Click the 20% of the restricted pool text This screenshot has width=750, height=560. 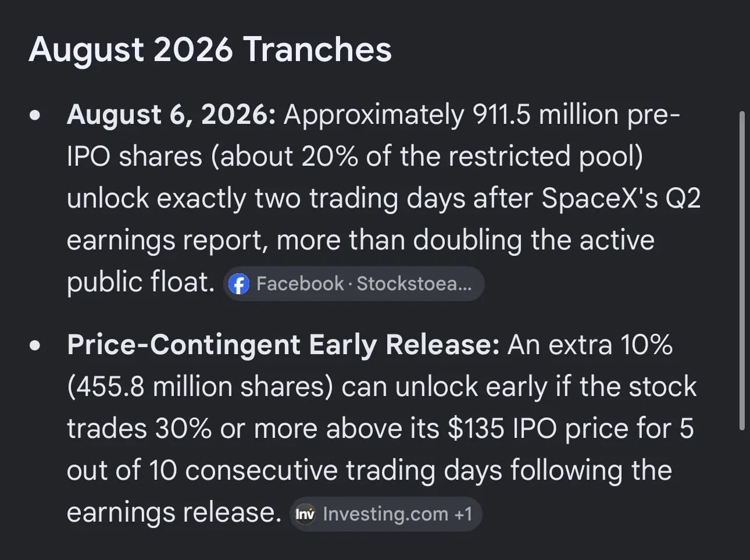(472, 156)
